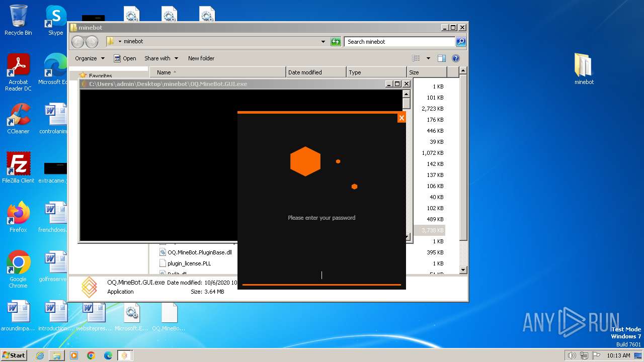Open the Google Chrome desktop shortcut
Viewport: 644px width, 362px height.
click(x=18, y=269)
